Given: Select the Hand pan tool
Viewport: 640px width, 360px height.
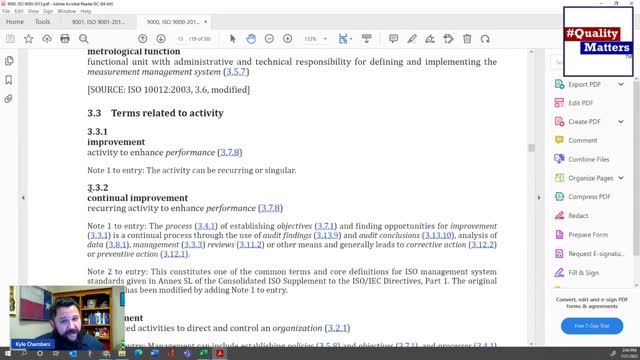Looking at the screenshot, I should pyautogui.click(x=251, y=39).
